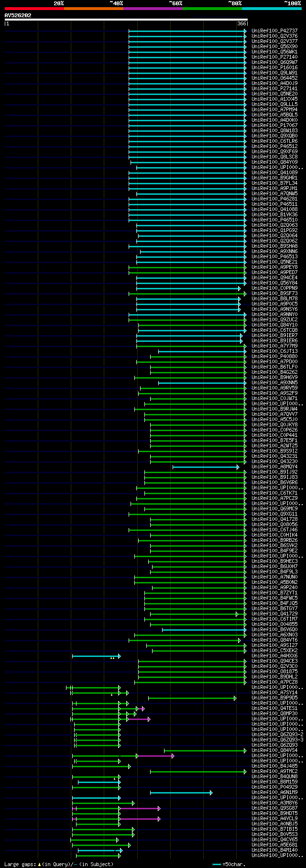Select label UniRef100_Q5NE20
The height and width of the screenshot is (868, 306).
274,94
